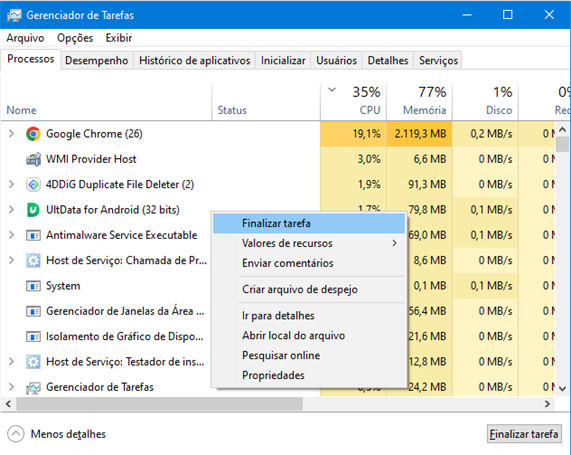Image resolution: width=571 pixels, height=455 pixels.
Task: Click the Gerenciador de Tarefas row icon
Action: tap(33, 388)
